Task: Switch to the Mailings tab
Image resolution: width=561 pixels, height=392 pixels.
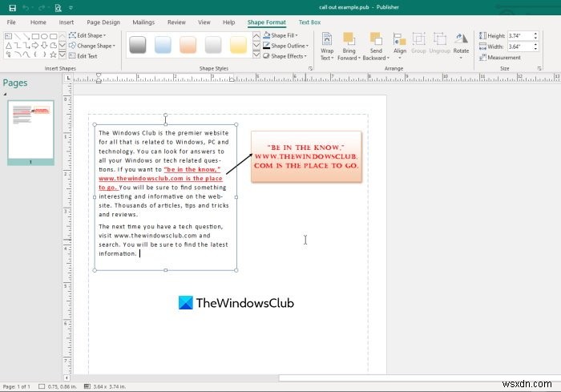Action: 143,22
